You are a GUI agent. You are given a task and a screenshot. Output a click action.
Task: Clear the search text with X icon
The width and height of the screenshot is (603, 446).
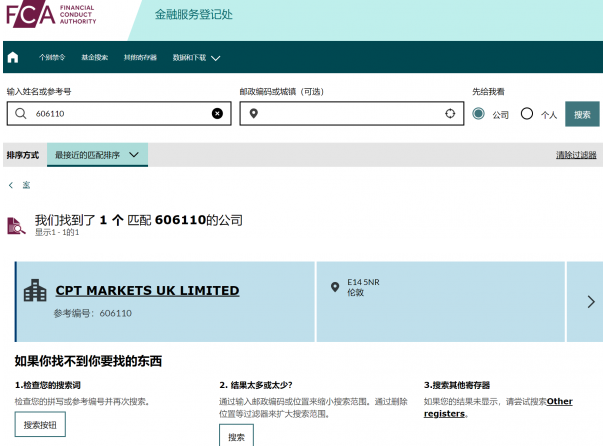coord(217,114)
